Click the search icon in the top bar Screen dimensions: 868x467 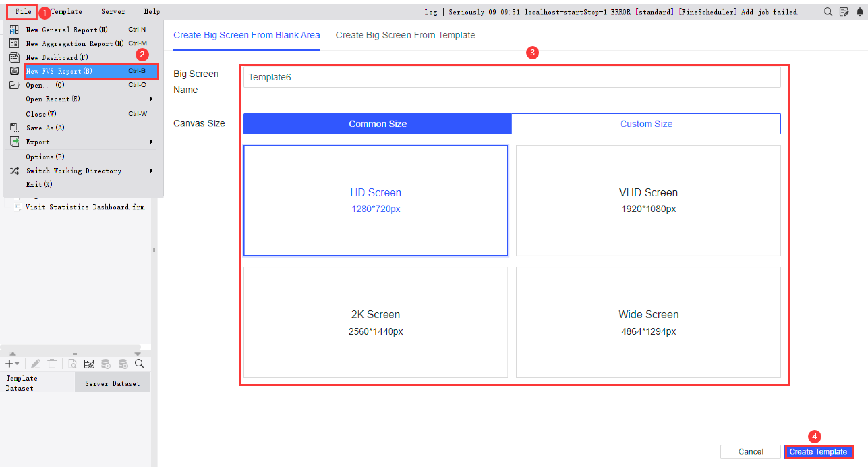pos(828,12)
